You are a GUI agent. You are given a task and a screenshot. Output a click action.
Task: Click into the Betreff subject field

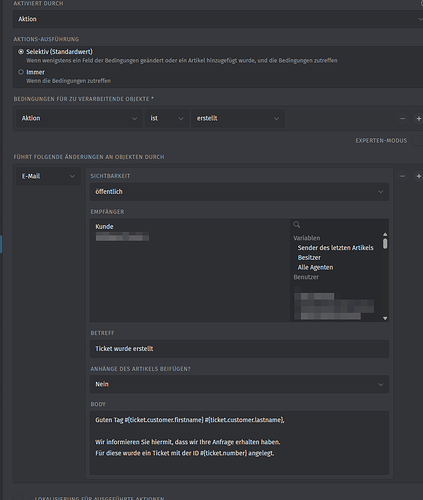click(239, 349)
